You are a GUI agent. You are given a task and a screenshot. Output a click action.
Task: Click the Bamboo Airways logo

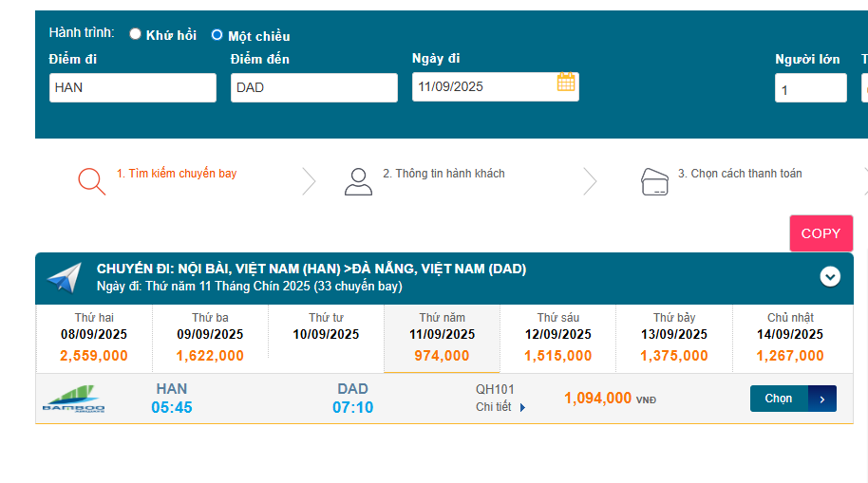(73, 399)
